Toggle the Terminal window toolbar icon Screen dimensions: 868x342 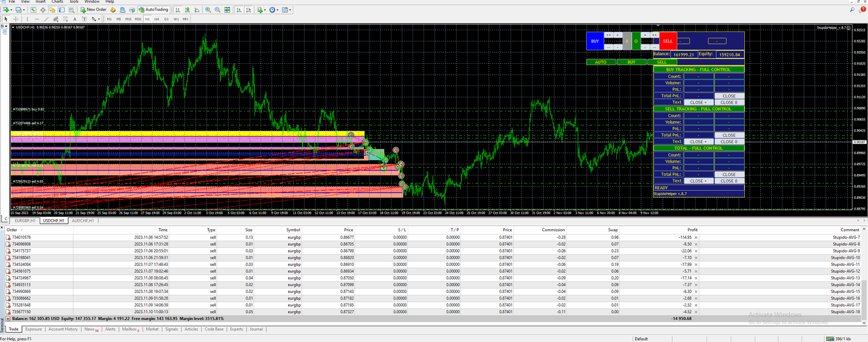[61, 9]
